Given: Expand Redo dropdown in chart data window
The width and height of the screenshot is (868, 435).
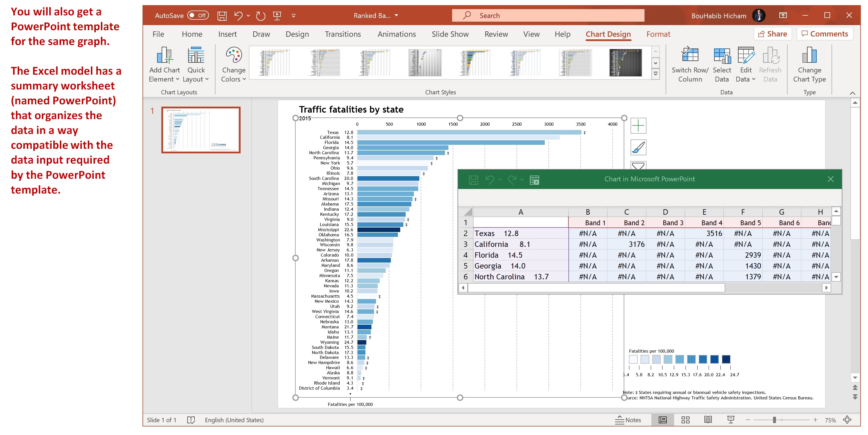Looking at the screenshot, I should pyautogui.click(x=522, y=180).
